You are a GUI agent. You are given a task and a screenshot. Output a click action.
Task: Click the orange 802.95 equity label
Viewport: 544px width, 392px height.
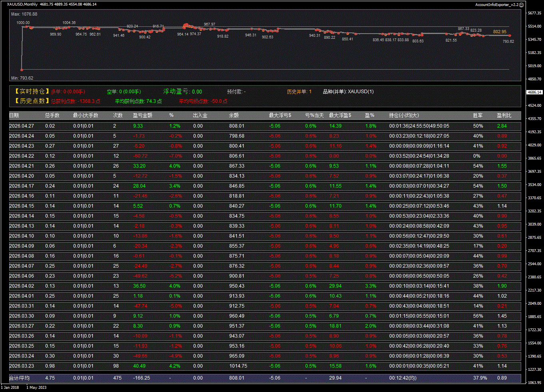(500, 32)
